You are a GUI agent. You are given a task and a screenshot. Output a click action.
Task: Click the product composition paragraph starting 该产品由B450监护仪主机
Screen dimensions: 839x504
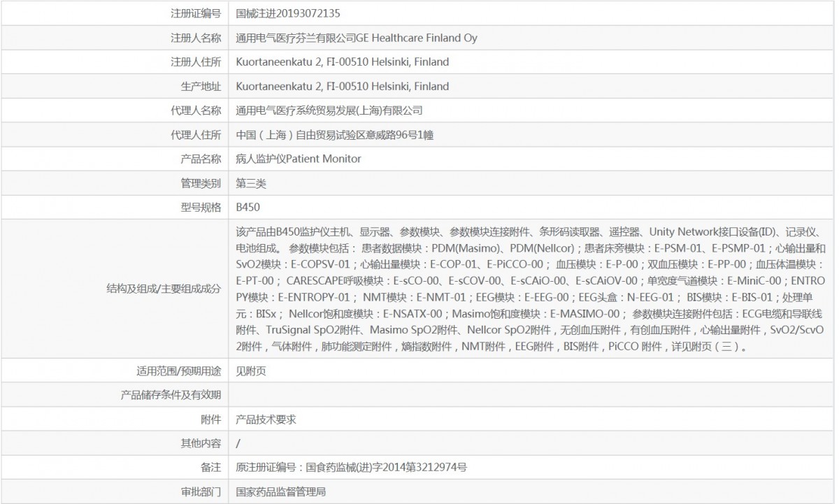click(531, 288)
